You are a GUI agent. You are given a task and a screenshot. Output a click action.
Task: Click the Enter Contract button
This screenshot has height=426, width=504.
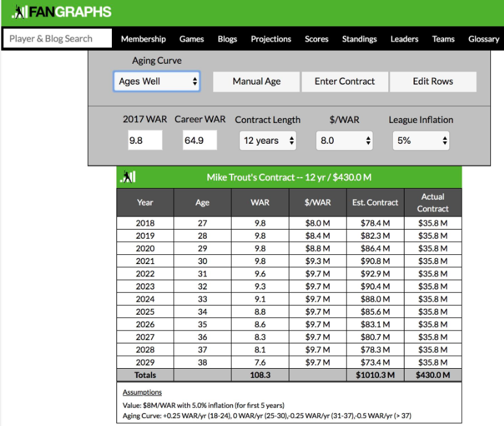tap(345, 82)
